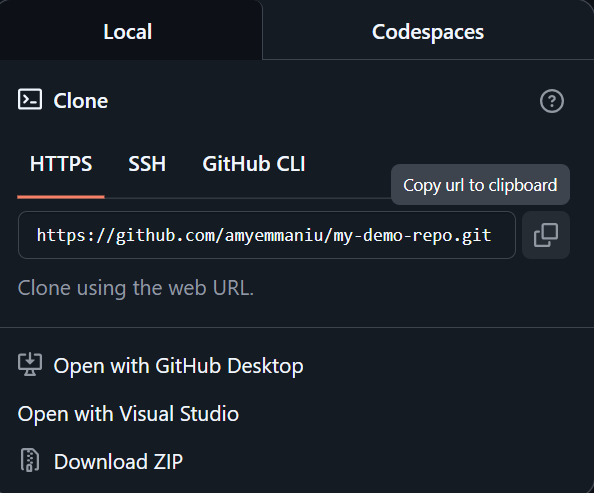The width and height of the screenshot is (594, 493).
Task: Click the GitHub Desktop download icon
Action: coord(30,365)
